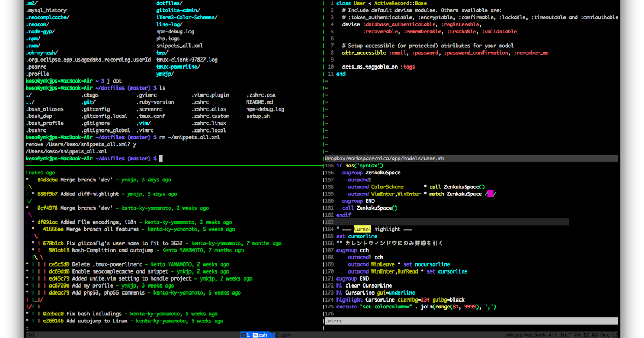Click the circle icon beside zsh label
Viewport: 644px width, 338px height.
click(255, 335)
